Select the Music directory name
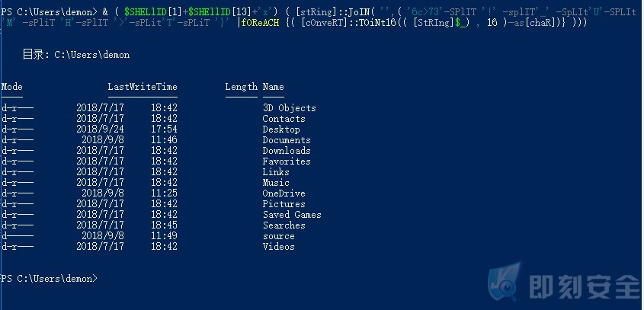The image size is (644, 310). click(x=276, y=183)
